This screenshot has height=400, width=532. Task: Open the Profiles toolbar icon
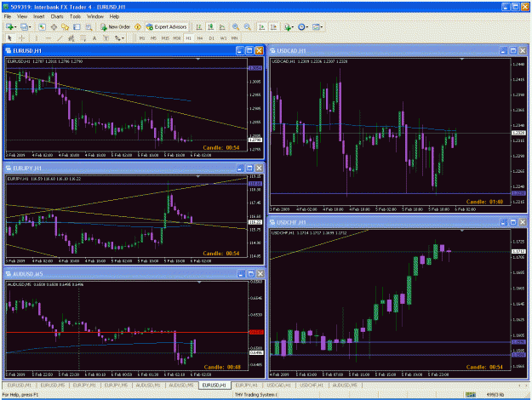24,26
